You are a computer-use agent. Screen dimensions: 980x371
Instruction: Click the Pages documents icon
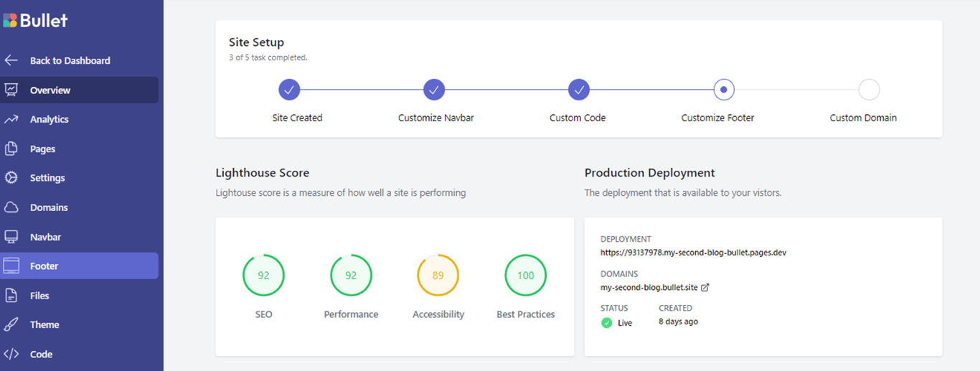[x=11, y=149]
